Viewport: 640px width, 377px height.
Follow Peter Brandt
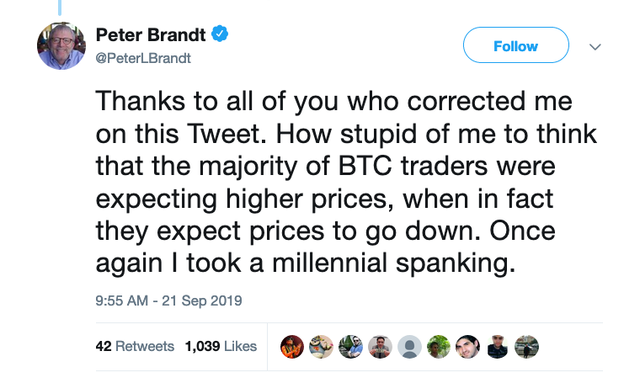[516, 45]
